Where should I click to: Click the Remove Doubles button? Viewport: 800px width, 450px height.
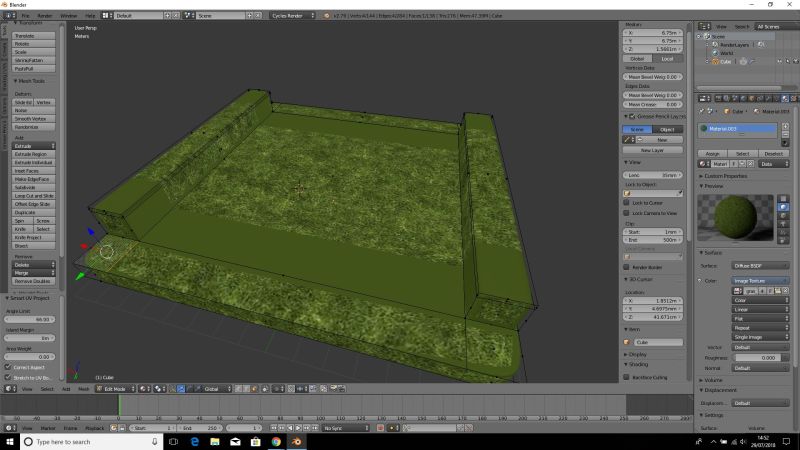[x=34, y=281]
